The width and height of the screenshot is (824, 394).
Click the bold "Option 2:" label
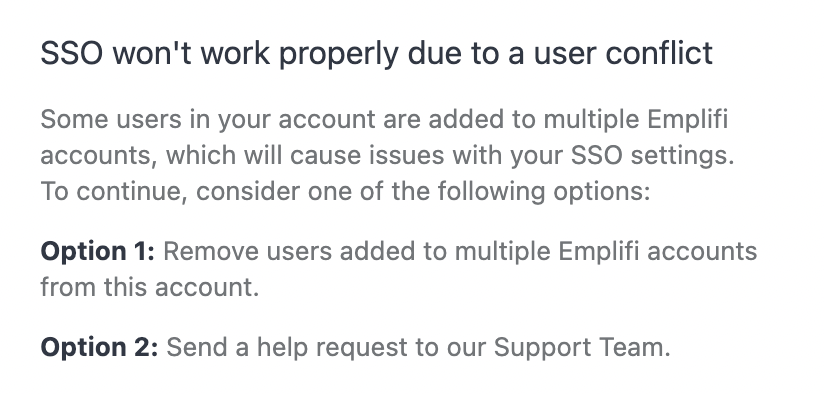click(x=99, y=347)
